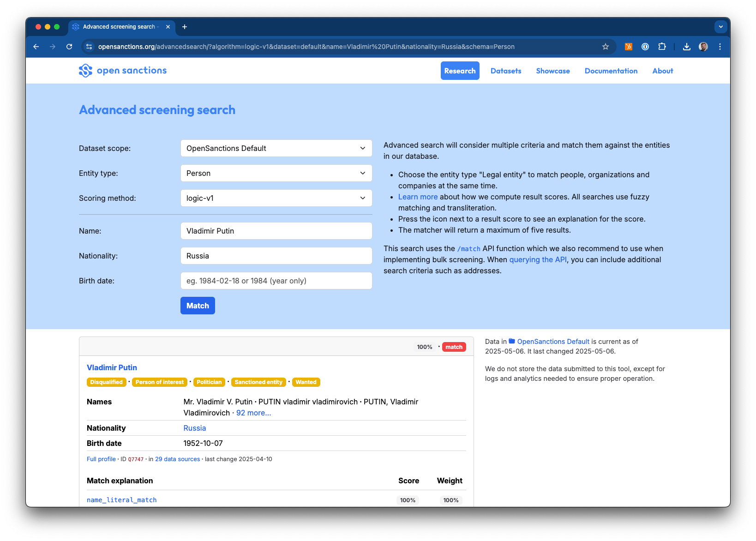Click the Sanctioned entity tag

[x=258, y=382]
